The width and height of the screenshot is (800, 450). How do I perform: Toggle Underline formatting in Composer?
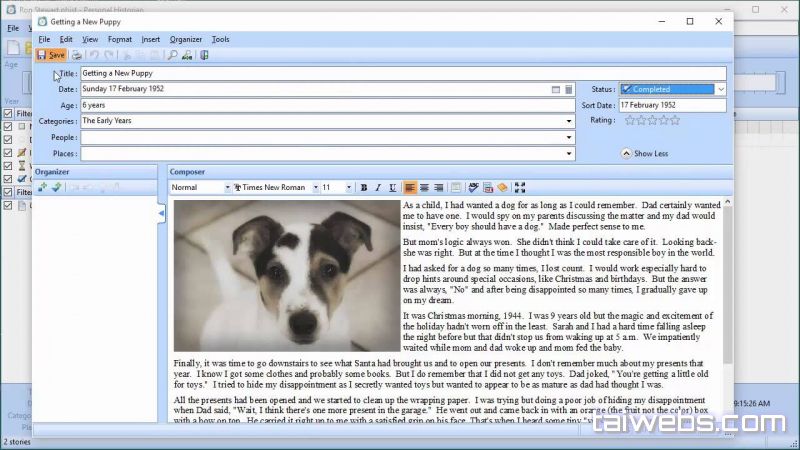point(392,188)
